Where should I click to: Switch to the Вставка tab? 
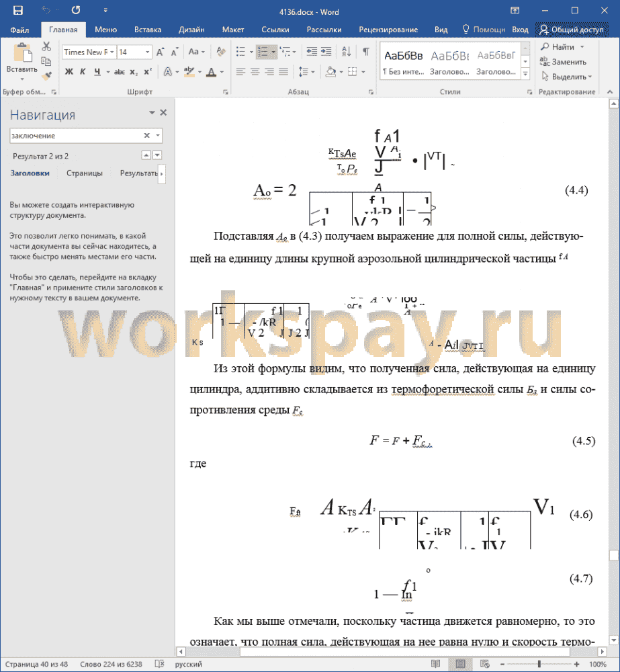pos(148,30)
